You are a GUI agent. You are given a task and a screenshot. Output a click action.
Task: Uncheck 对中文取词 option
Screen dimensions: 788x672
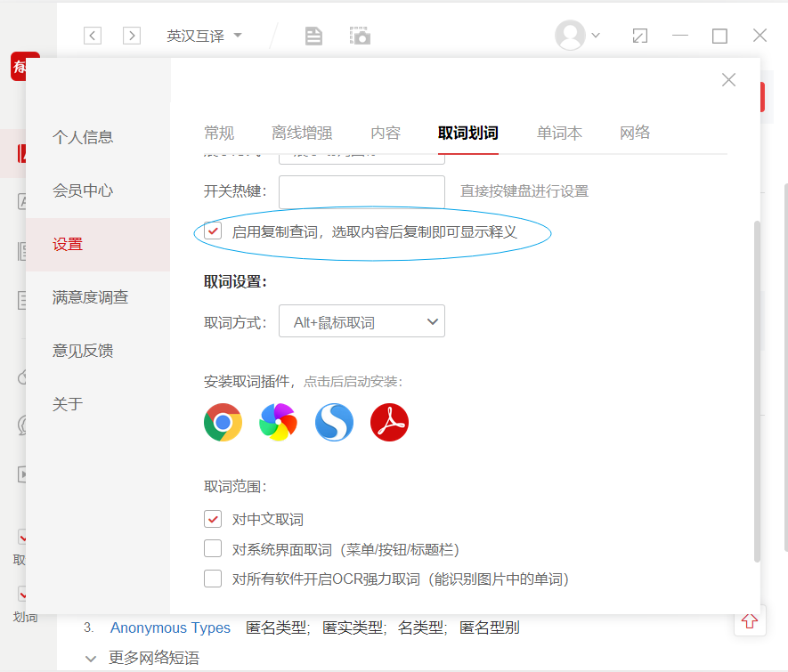pos(213,519)
